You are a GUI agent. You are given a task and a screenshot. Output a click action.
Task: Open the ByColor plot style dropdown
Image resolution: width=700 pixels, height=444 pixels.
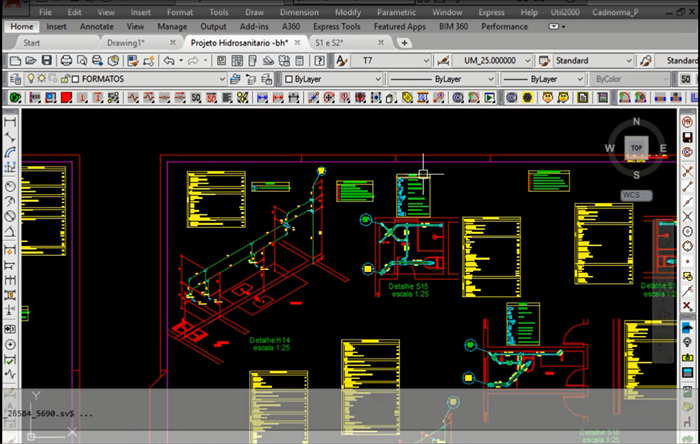pos(665,79)
